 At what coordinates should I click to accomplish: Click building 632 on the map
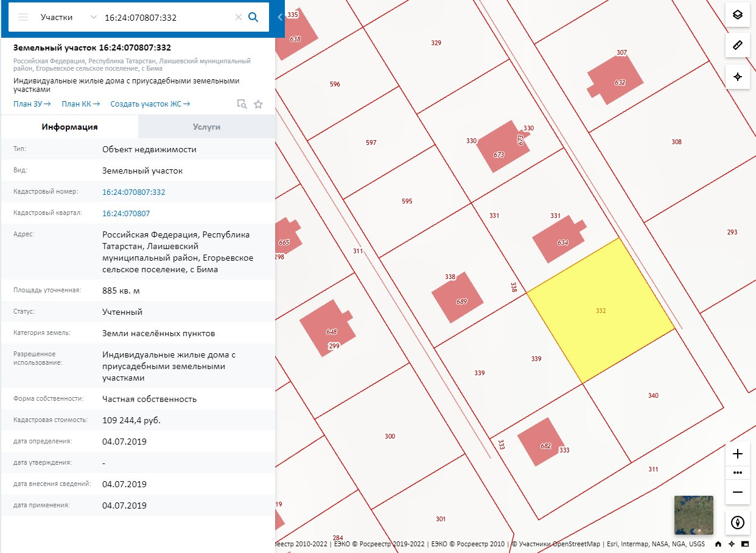pyautogui.click(x=615, y=79)
